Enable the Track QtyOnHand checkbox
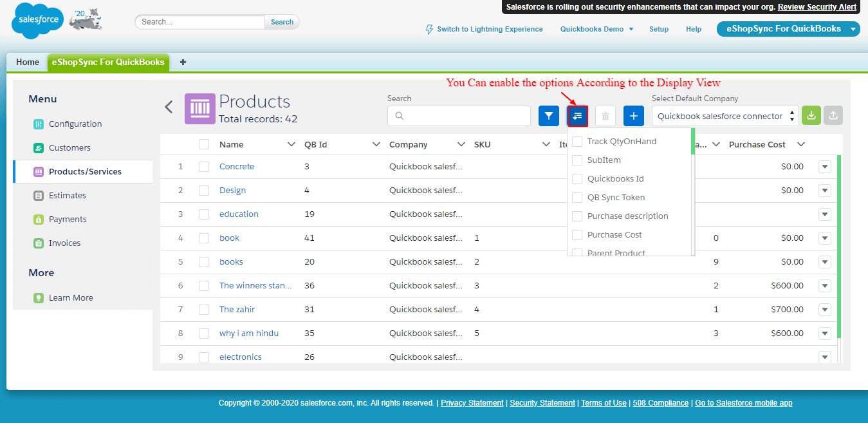The image size is (868, 423). coord(577,142)
